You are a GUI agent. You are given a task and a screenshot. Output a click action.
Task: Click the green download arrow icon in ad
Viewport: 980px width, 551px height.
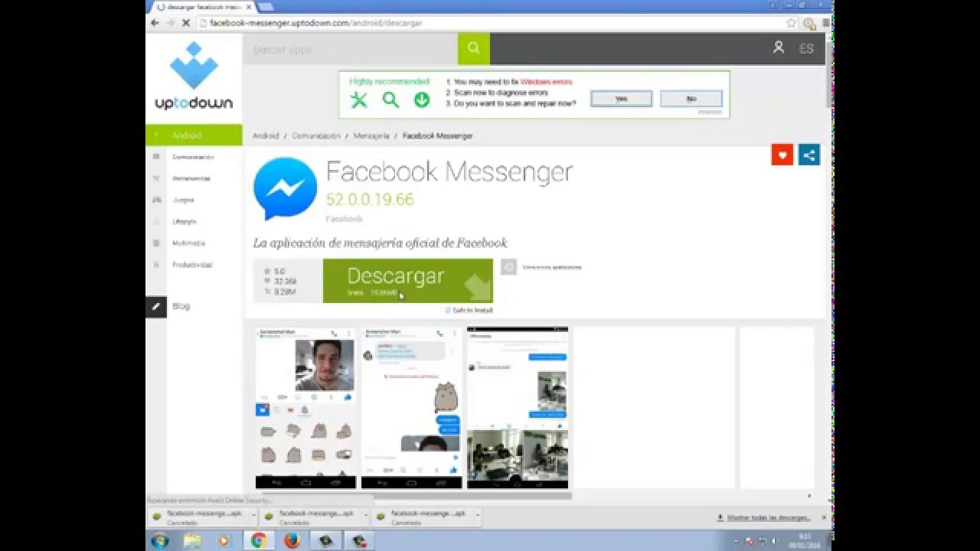(x=422, y=100)
